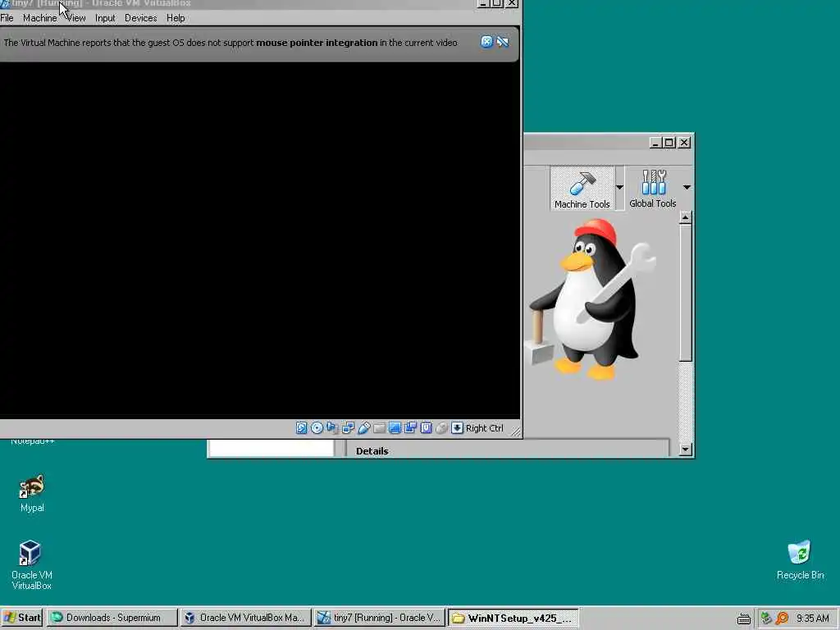Viewport: 840px width, 630px height.
Task: Suppress future mouse integration messages icon
Action: coord(503,42)
